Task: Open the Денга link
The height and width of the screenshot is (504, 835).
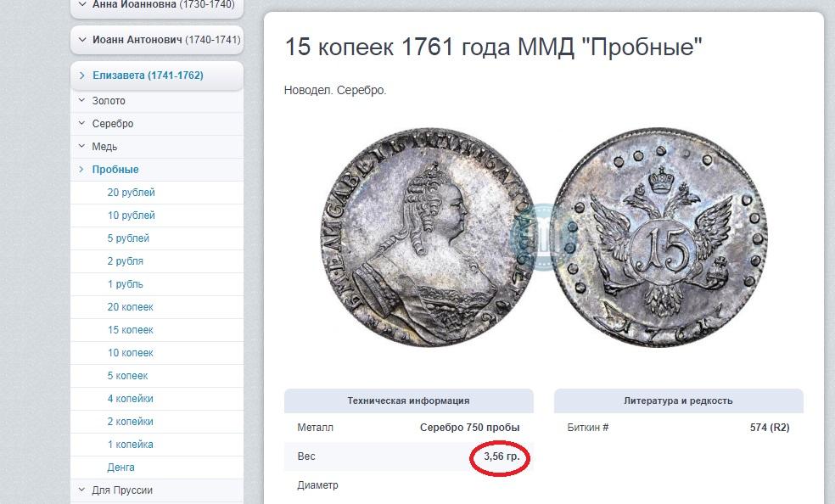Action: point(120,468)
